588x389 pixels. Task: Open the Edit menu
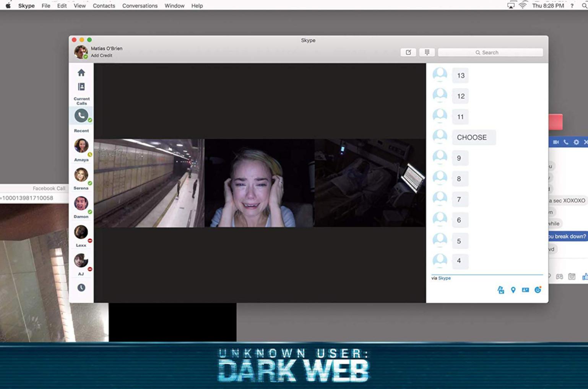62,6
